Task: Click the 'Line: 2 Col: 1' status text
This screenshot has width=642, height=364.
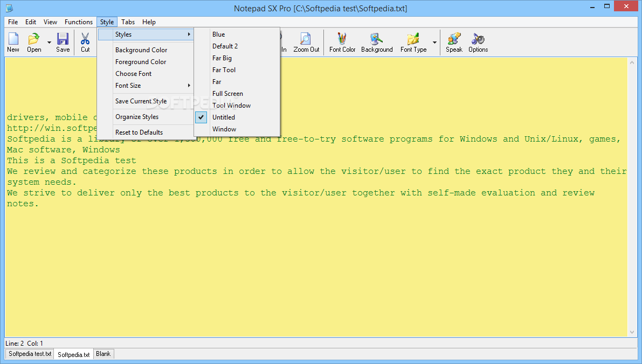Action: [24, 343]
